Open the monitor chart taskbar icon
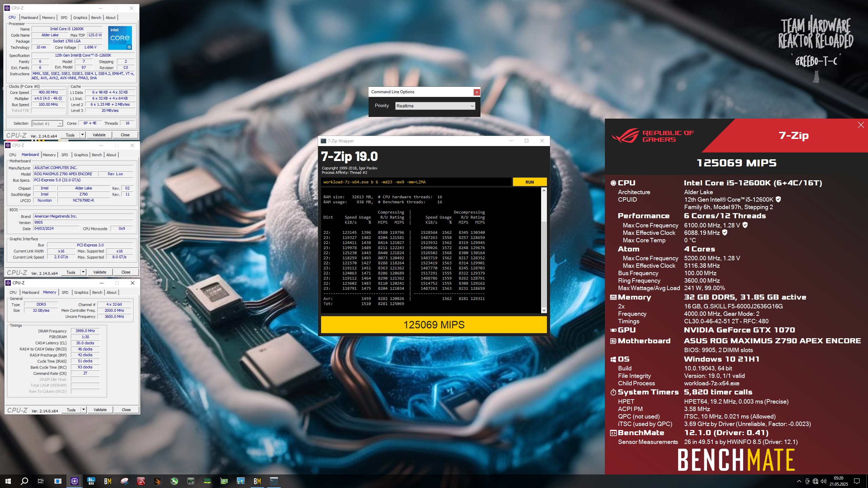This screenshot has width=868, height=488. (241, 481)
